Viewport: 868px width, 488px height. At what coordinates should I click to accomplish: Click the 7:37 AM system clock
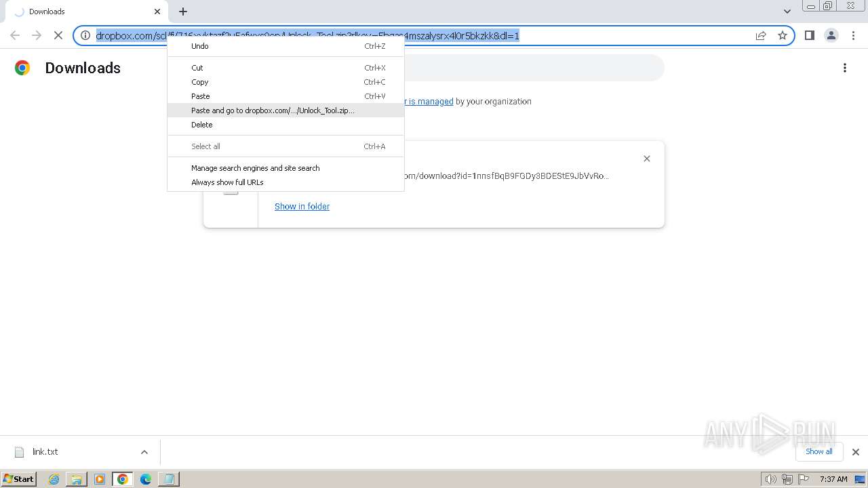pos(833,479)
